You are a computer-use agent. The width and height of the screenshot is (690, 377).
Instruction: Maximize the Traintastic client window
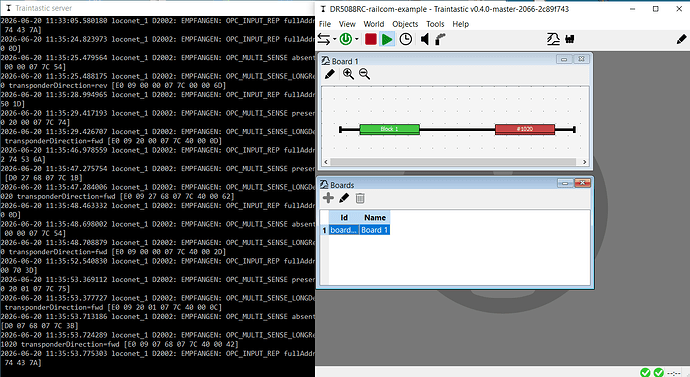656,9
